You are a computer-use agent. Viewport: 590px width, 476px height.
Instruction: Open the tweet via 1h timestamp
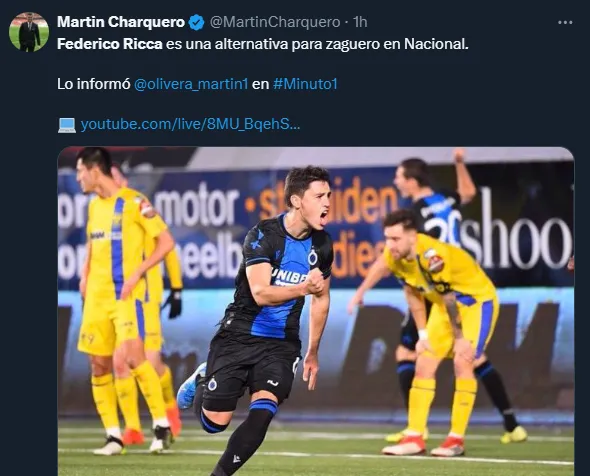(x=360, y=22)
